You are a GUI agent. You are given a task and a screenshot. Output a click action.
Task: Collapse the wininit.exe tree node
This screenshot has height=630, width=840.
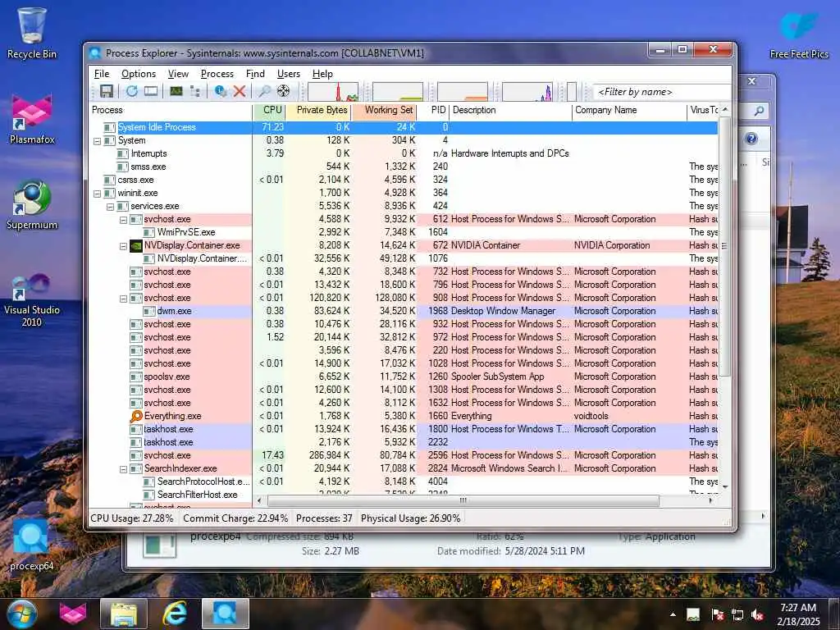[x=97, y=194]
